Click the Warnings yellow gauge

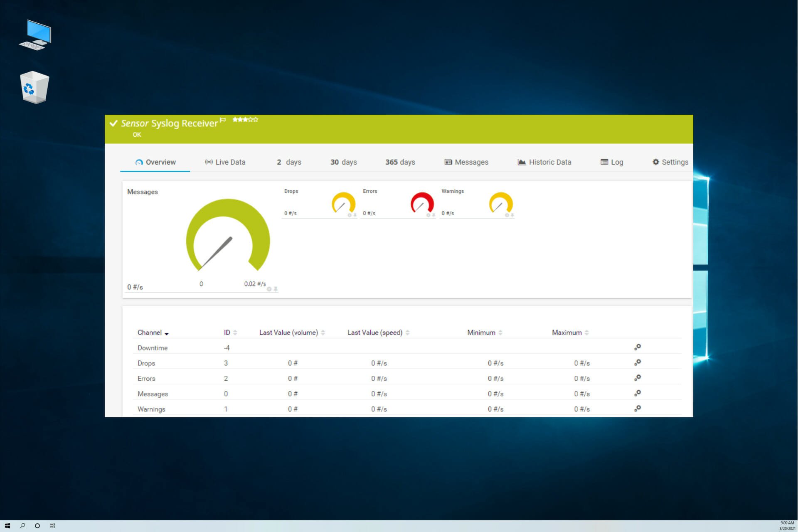coord(501,203)
